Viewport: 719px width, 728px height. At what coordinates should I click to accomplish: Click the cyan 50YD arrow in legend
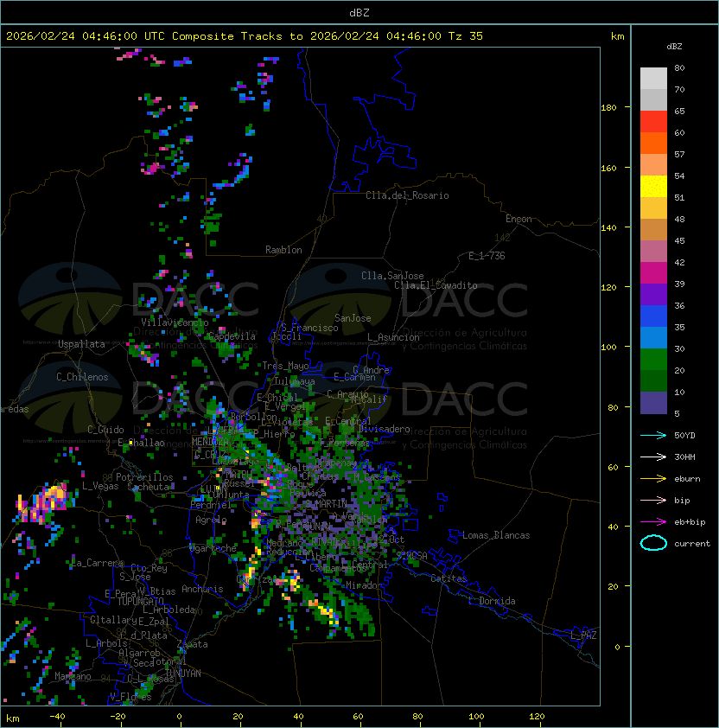click(x=653, y=435)
